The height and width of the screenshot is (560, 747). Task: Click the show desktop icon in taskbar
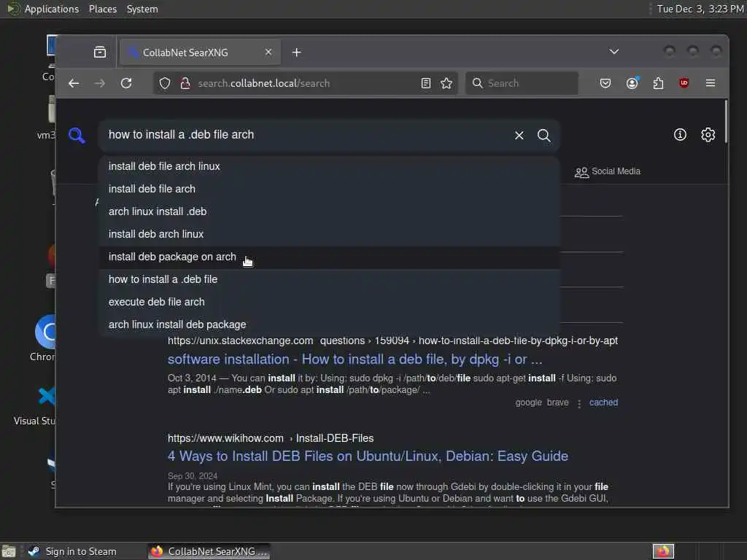coord(9,551)
